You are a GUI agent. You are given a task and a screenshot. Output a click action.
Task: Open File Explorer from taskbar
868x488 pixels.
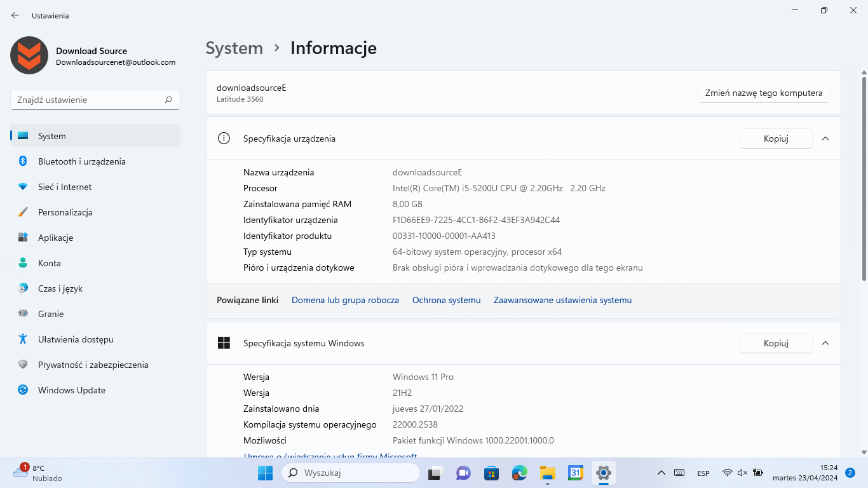(548, 473)
